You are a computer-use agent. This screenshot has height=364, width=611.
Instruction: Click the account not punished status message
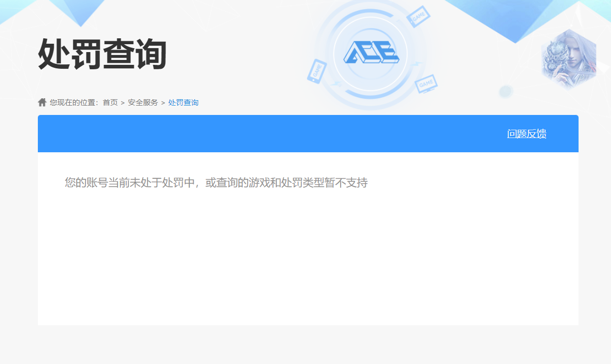(x=216, y=183)
